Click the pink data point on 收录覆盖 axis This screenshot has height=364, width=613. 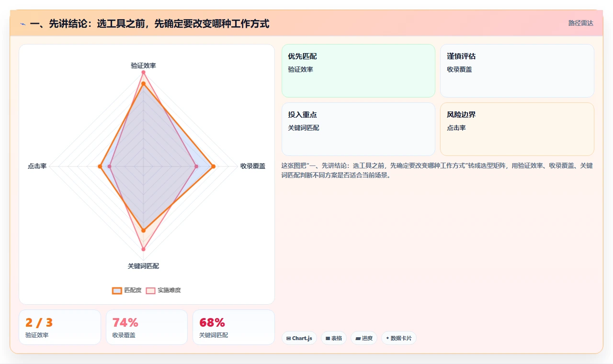click(196, 166)
